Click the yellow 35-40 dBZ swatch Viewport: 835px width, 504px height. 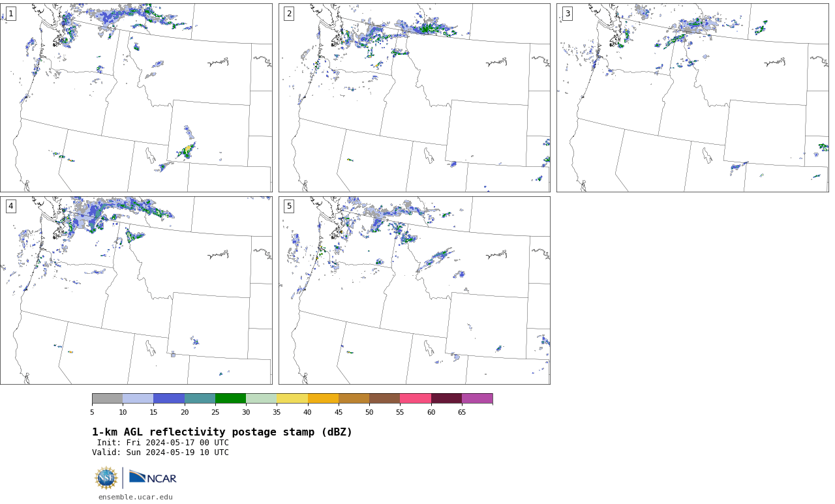pyautogui.click(x=292, y=398)
